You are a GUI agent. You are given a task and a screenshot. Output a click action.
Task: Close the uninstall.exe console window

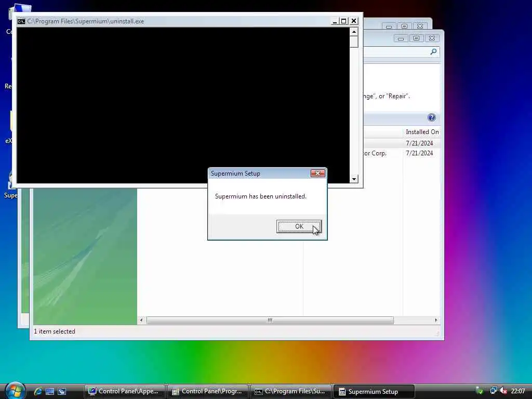(x=353, y=21)
